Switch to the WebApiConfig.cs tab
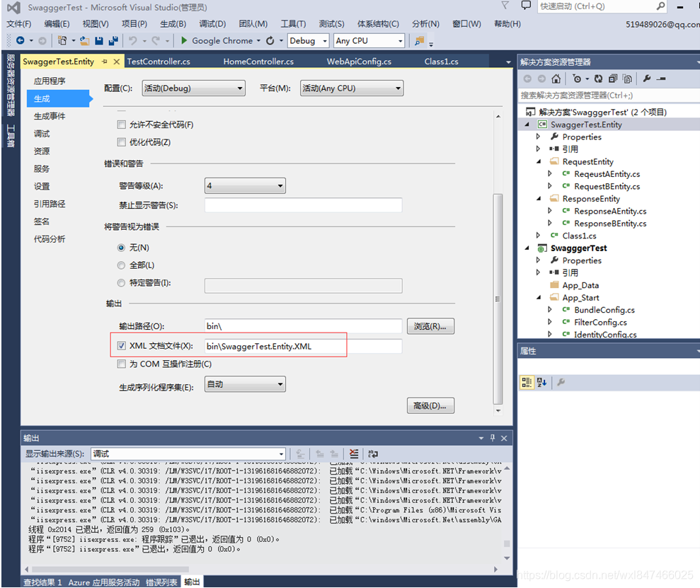Image resolution: width=700 pixels, height=588 pixels. coord(359,62)
